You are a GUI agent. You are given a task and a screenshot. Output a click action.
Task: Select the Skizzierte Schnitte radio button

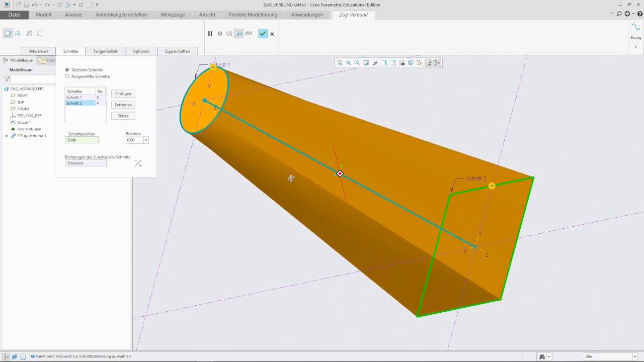67,70
